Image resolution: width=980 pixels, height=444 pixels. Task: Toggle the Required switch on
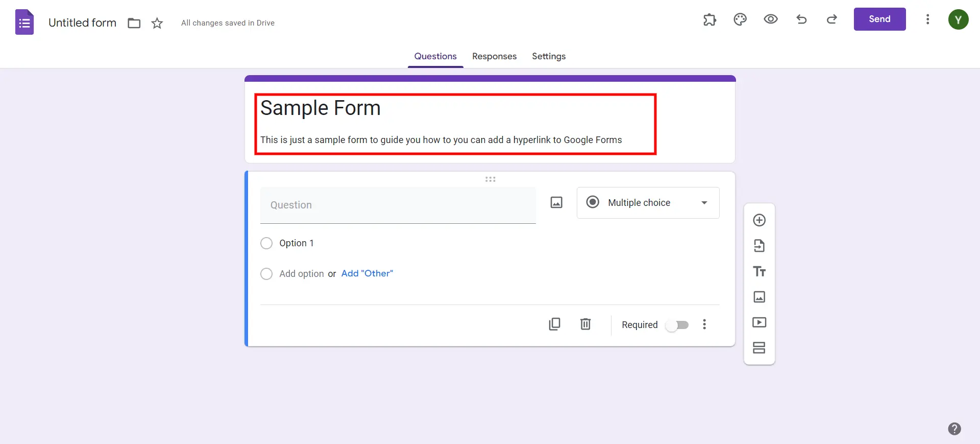[677, 325]
